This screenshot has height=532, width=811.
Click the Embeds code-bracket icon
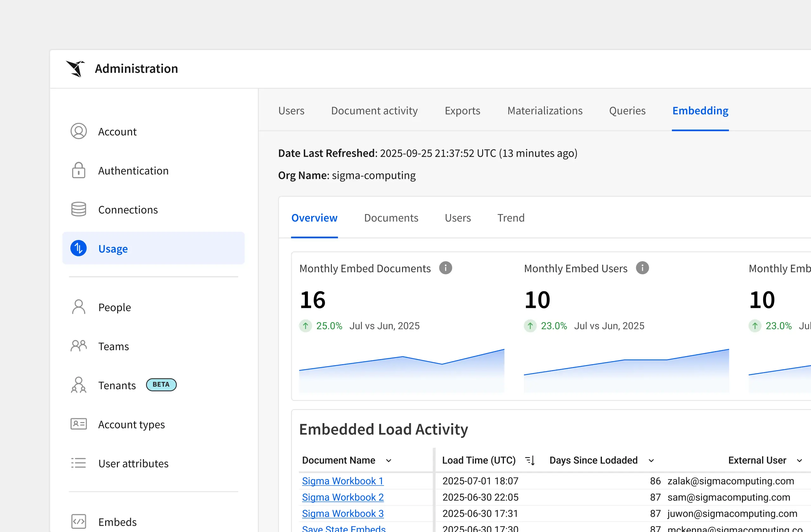click(x=79, y=522)
